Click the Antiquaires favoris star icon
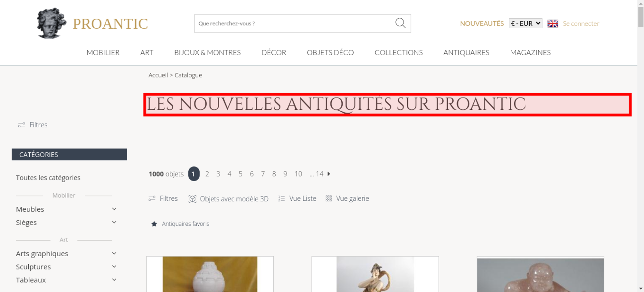 (x=154, y=224)
